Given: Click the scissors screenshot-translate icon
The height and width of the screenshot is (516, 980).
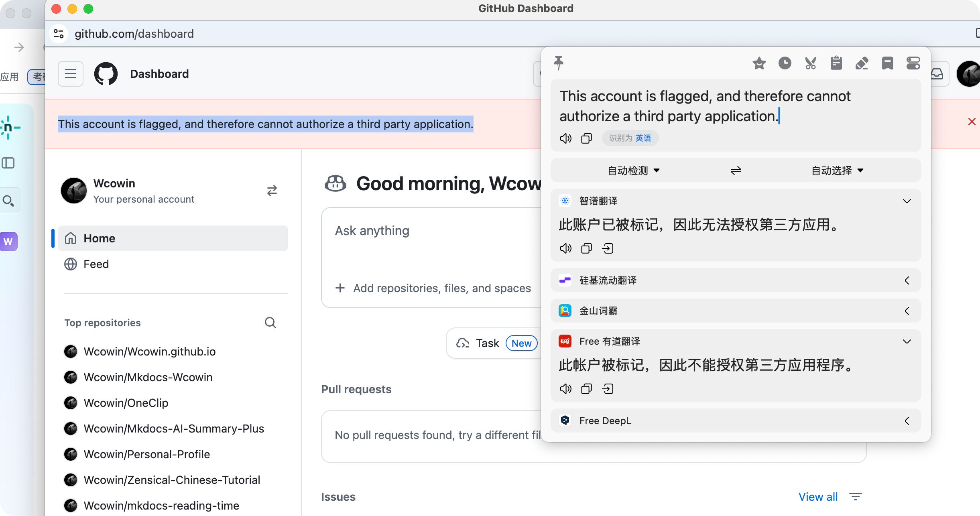Looking at the screenshot, I should pyautogui.click(x=810, y=63).
